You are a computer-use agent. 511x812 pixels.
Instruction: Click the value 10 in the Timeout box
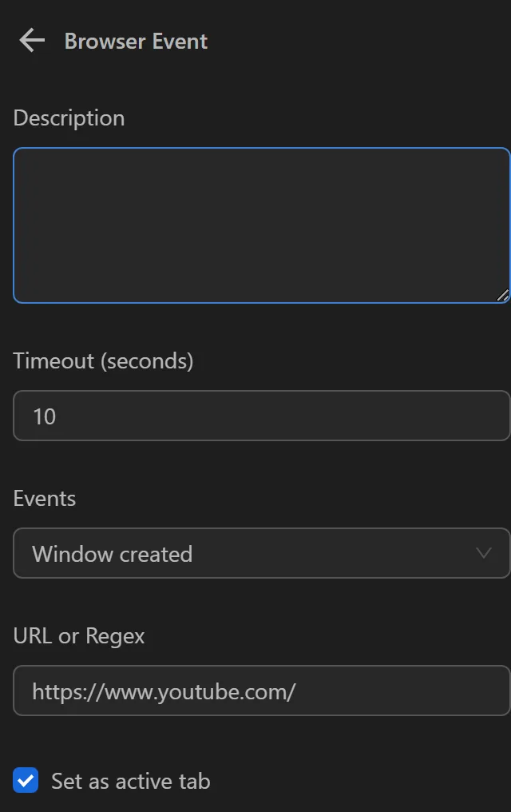point(45,416)
